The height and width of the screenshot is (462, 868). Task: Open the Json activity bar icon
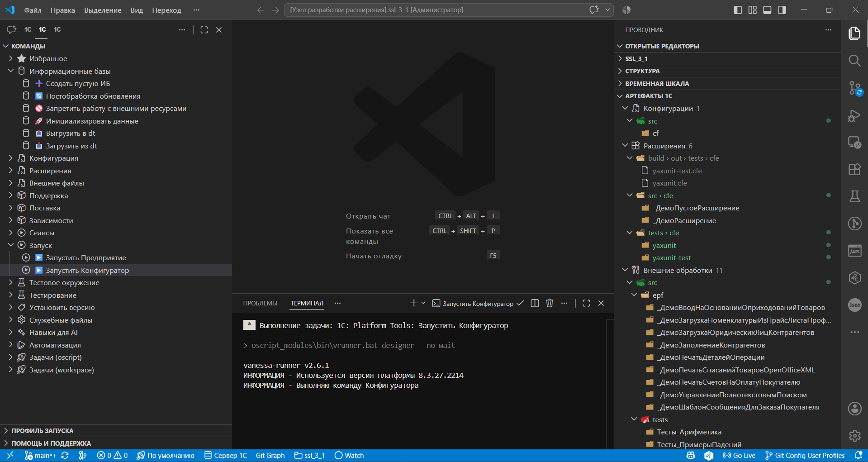(x=854, y=305)
